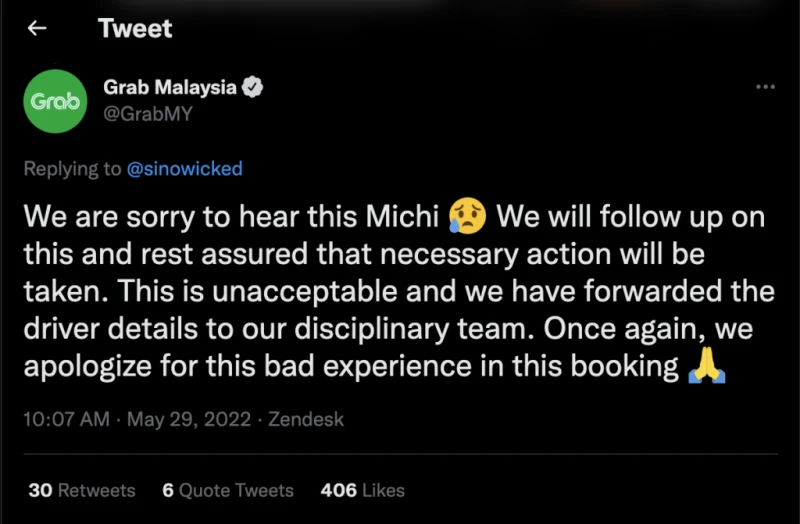
Task: View the 30 Retweets list
Action: point(82,490)
